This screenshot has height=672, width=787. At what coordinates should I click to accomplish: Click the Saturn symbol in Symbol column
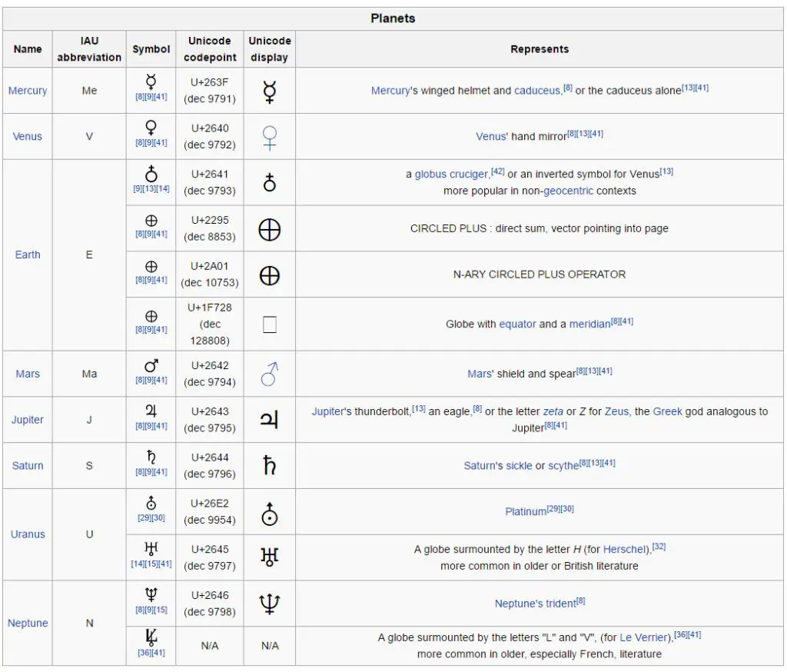click(x=151, y=457)
